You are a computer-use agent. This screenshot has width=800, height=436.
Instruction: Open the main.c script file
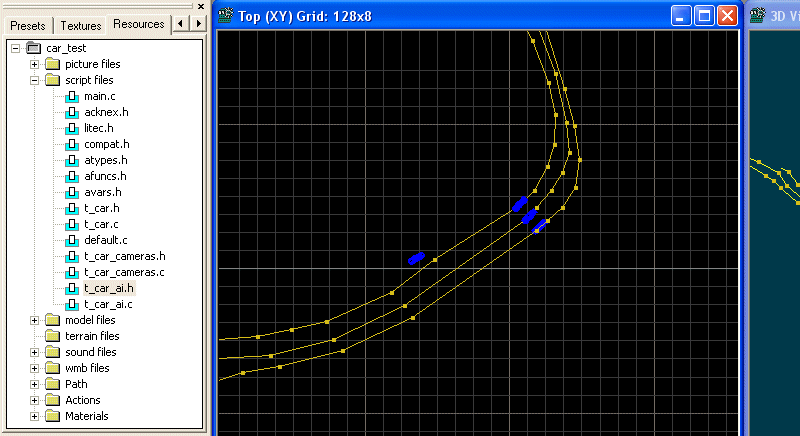coord(100,96)
